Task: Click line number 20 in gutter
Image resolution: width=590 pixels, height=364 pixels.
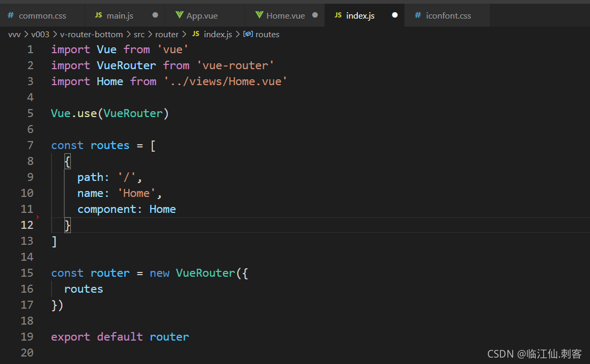Action: [27, 353]
